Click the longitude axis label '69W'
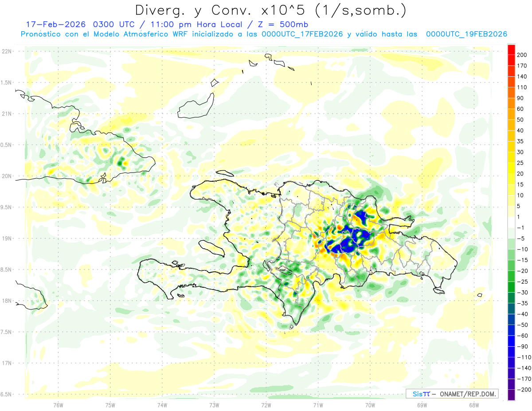 [x=422, y=405]
